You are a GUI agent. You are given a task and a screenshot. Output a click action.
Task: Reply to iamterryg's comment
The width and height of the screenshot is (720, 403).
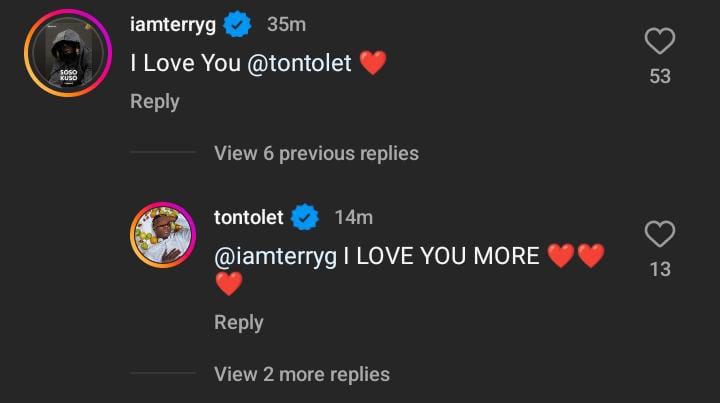coord(155,101)
